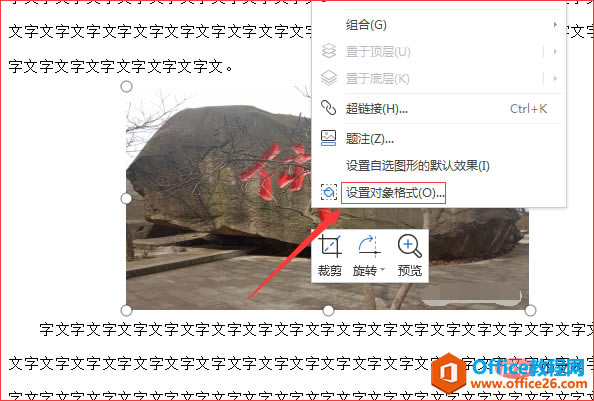Expand the 置于顶层(U) submenu arrow
Viewport: 594px width, 401px height.
[555, 51]
